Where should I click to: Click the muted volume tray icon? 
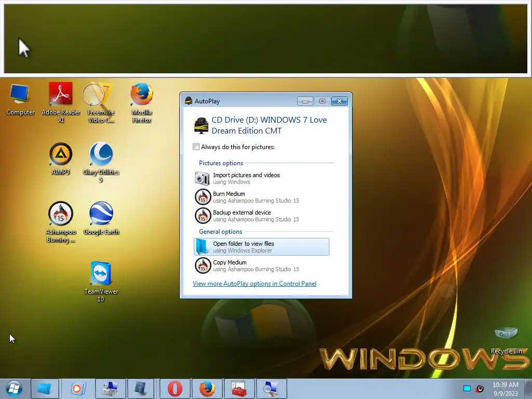[480, 389]
